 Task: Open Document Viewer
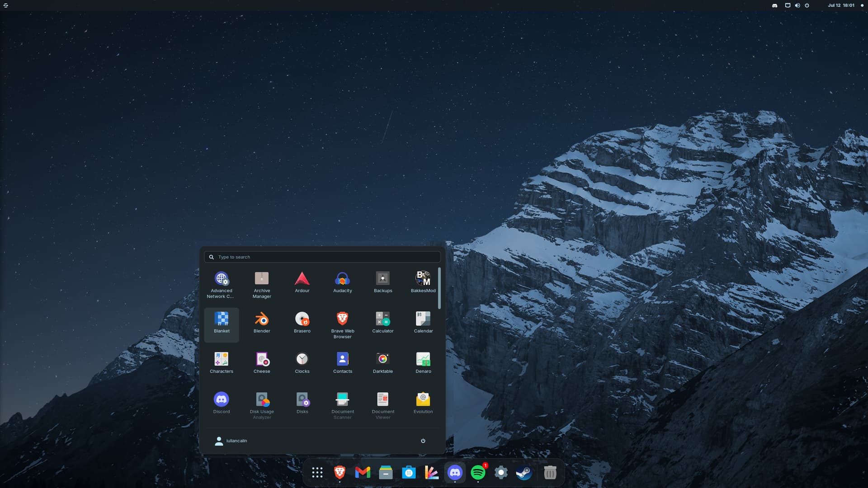click(x=383, y=405)
